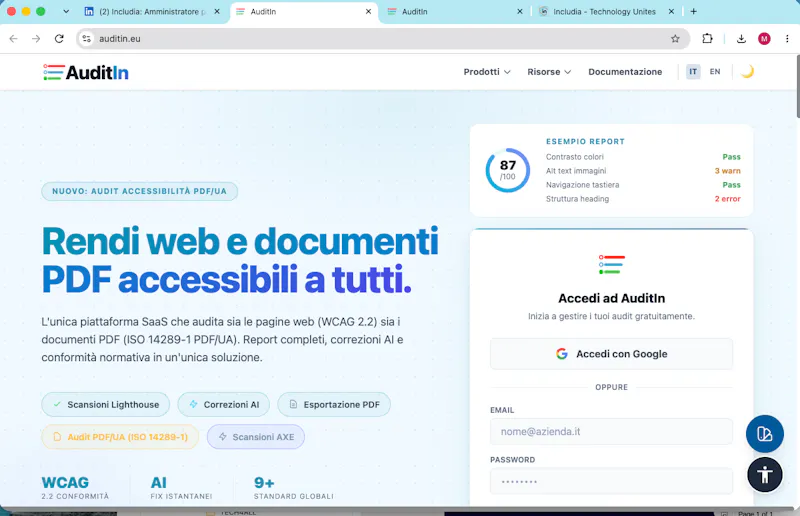Click Esportazione PDF pill
Viewport: 800px width, 516px height.
(x=334, y=404)
